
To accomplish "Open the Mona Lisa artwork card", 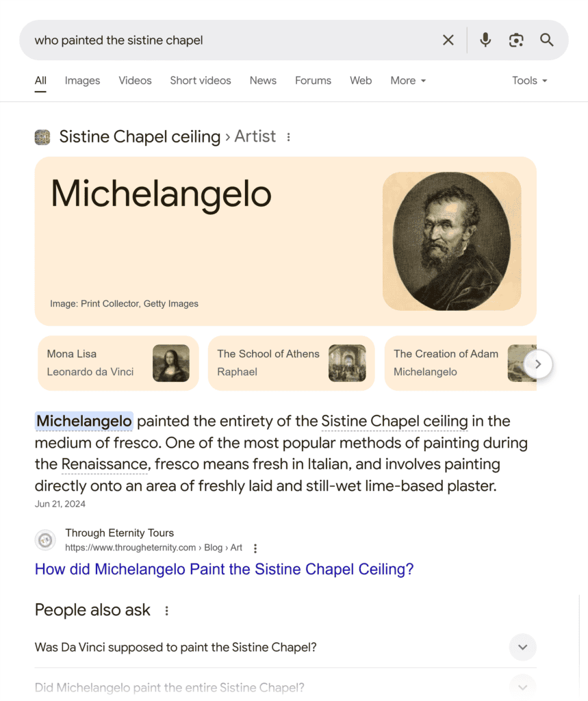I will [x=118, y=363].
